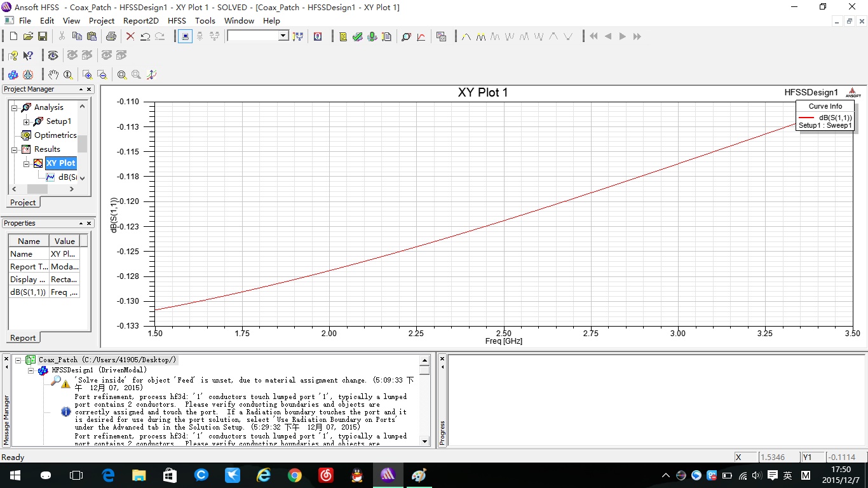Viewport: 868px width, 488px height.
Task: Click the double-peak marker icon
Action: tap(480, 37)
